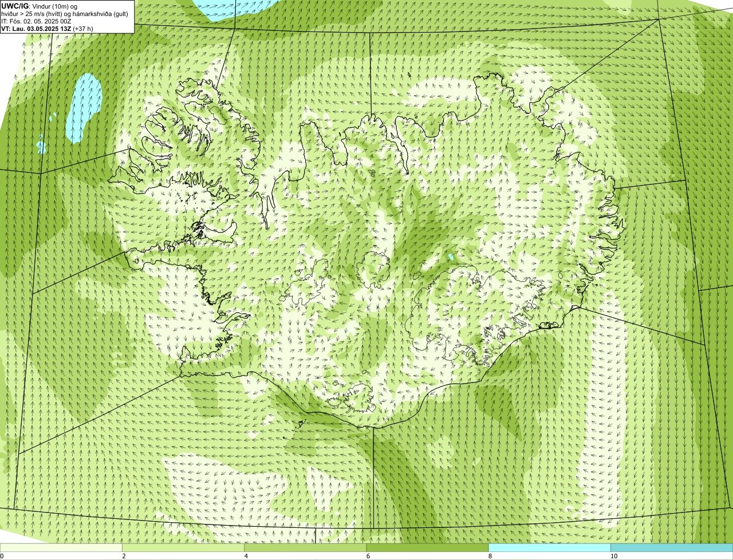Click the pale yellow 0–2 m/s legend swatch
This screenshot has height=560, width=733.
[x=61, y=547]
